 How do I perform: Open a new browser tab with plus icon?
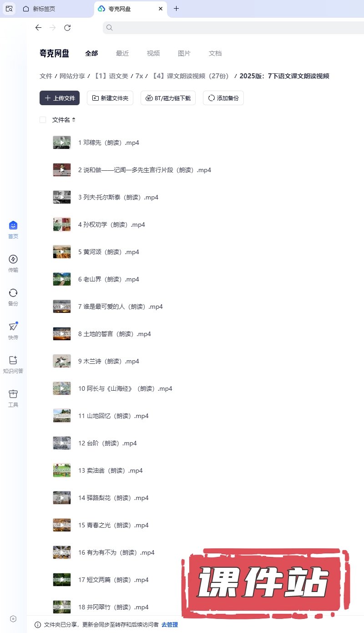click(x=177, y=9)
